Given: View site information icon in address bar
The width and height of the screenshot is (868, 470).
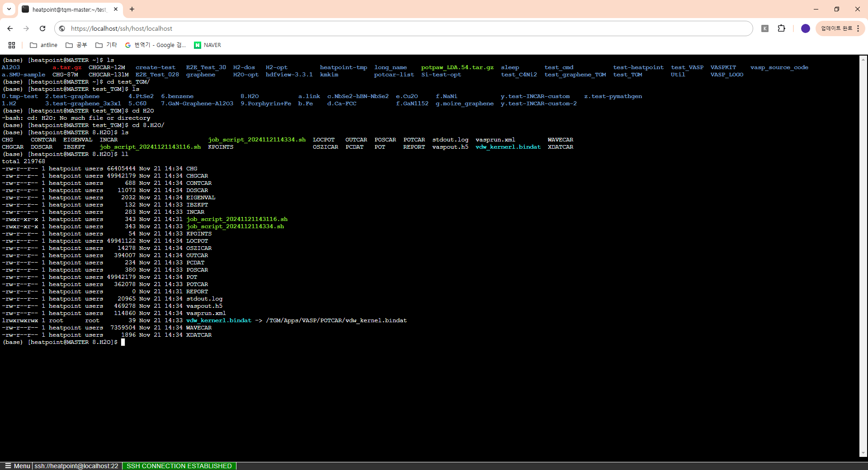Looking at the screenshot, I should [x=62, y=28].
